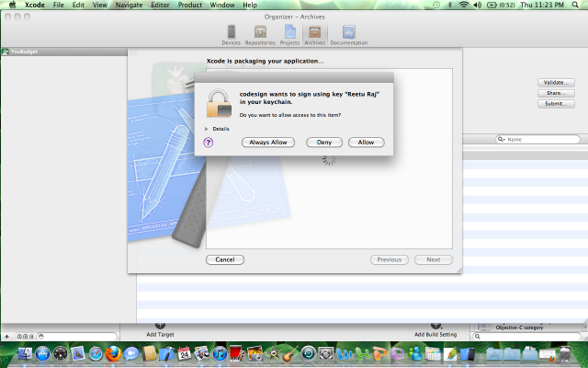
Task: Open the Edit menu
Action: 78,5
